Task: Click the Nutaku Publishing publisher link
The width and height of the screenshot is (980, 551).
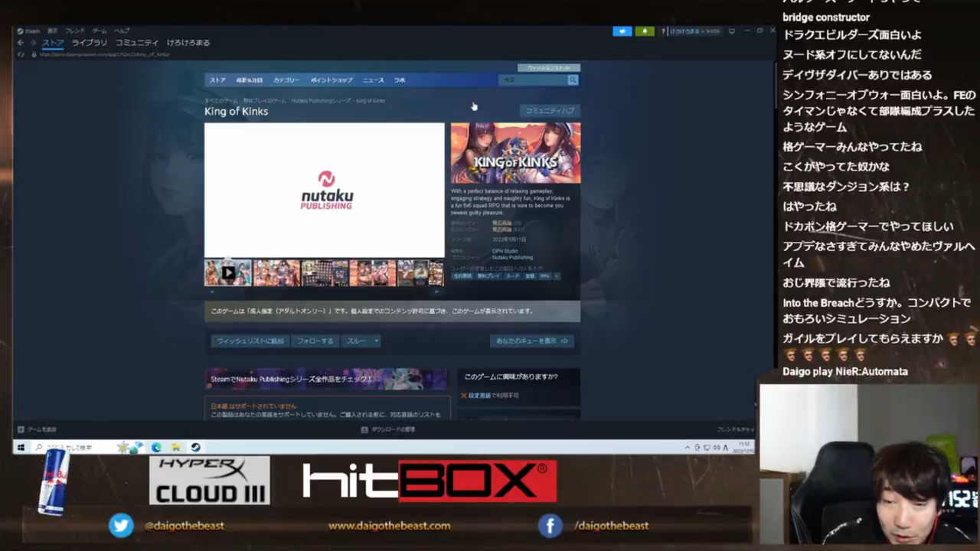Action: (512, 258)
